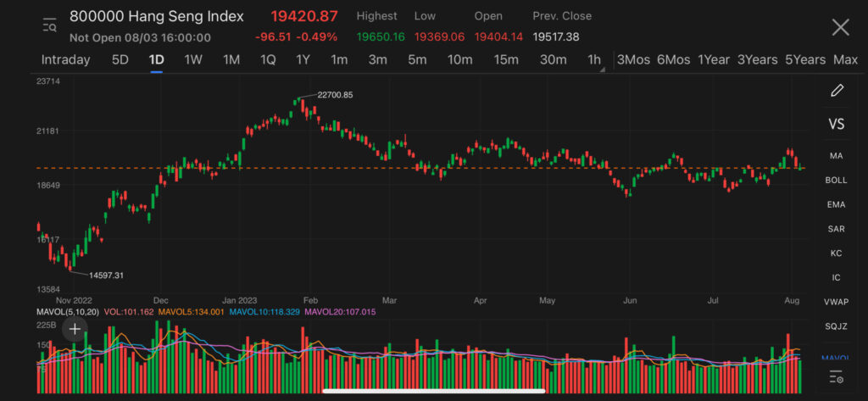Select the 1D candlestick tab
The image size is (868, 401).
click(156, 60)
